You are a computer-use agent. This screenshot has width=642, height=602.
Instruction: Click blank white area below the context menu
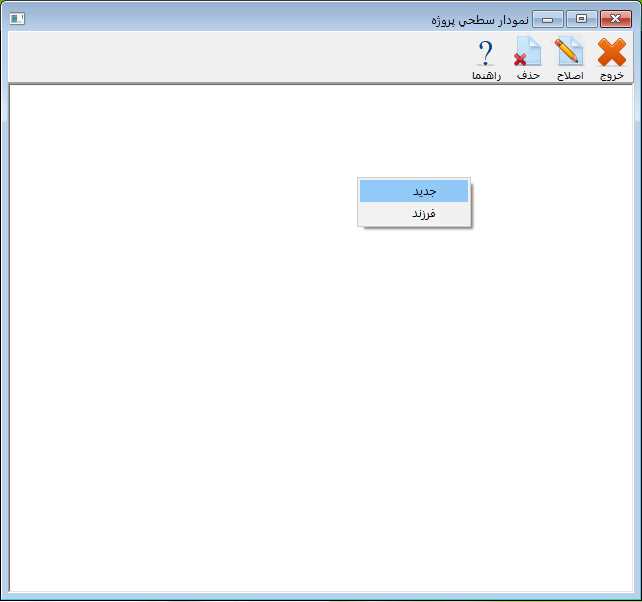tap(414, 400)
